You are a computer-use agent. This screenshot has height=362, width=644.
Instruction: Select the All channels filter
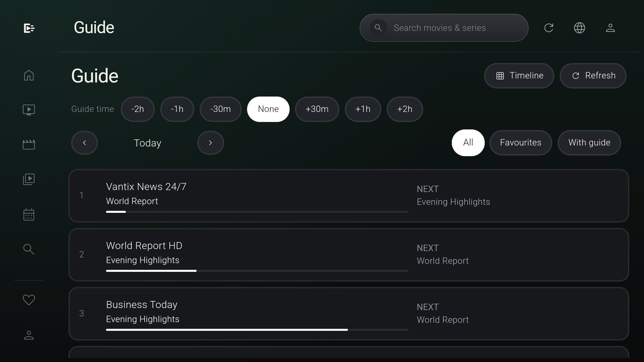pyautogui.click(x=468, y=142)
